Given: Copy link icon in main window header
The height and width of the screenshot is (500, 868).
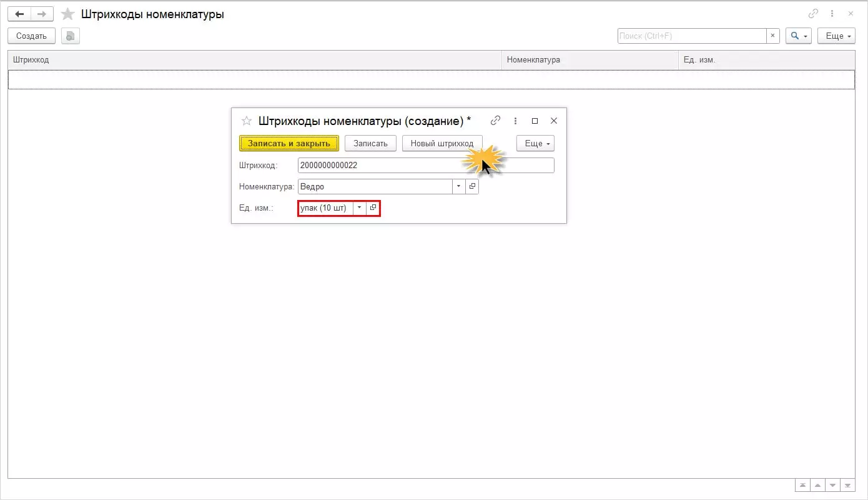Looking at the screenshot, I should click(814, 14).
